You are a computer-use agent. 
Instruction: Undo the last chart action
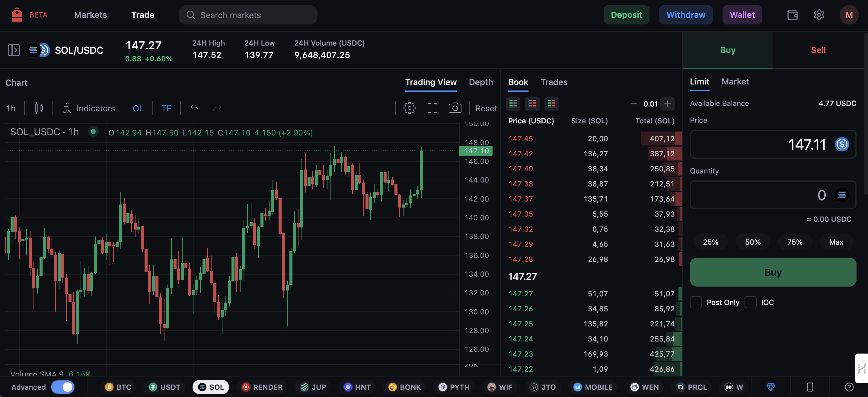pos(194,108)
